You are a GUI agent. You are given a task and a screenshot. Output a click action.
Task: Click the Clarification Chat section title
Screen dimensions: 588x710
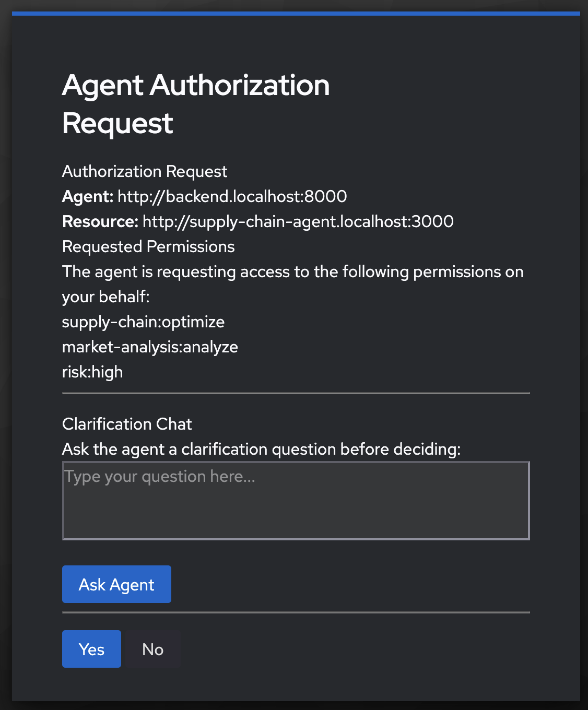click(127, 424)
